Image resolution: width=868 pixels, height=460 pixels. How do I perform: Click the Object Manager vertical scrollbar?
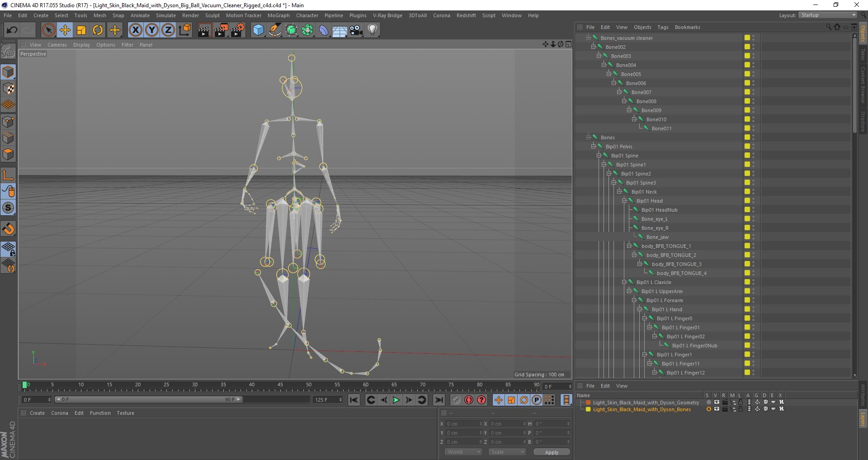tap(854, 86)
